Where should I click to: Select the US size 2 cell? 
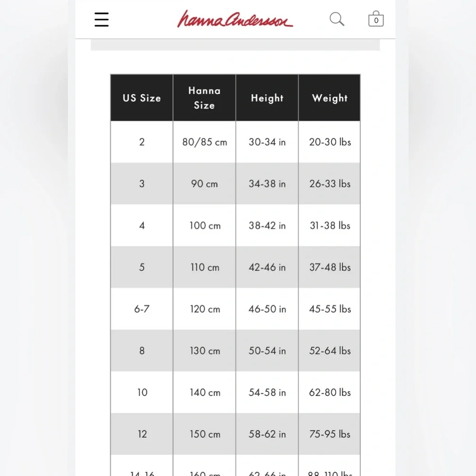click(142, 142)
